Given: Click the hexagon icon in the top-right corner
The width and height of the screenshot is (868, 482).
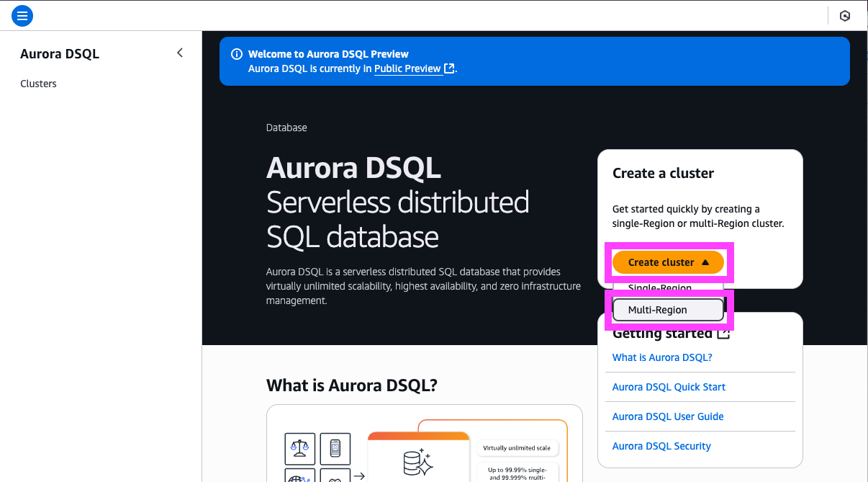Looking at the screenshot, I should tap(845, 16).
